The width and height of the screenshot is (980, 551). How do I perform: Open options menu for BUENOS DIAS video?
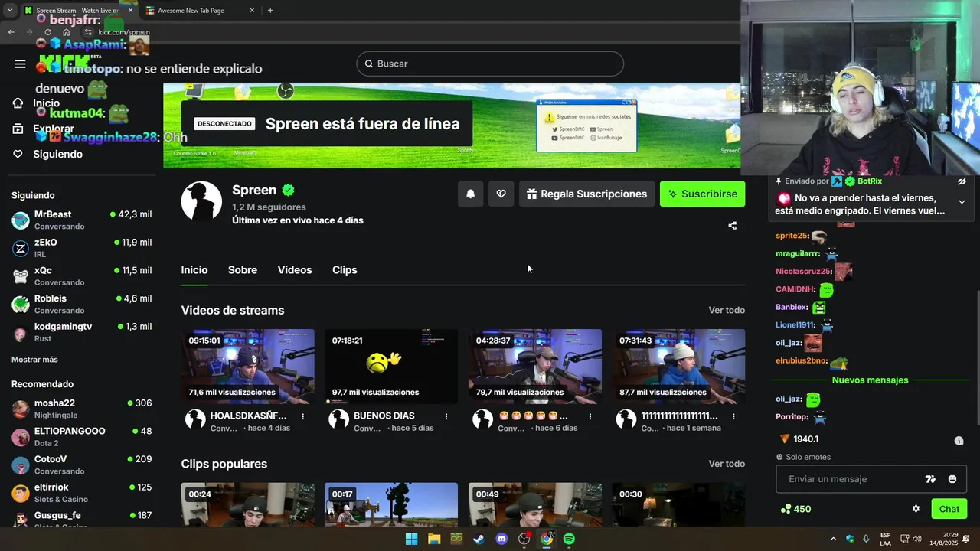[446, 416]
